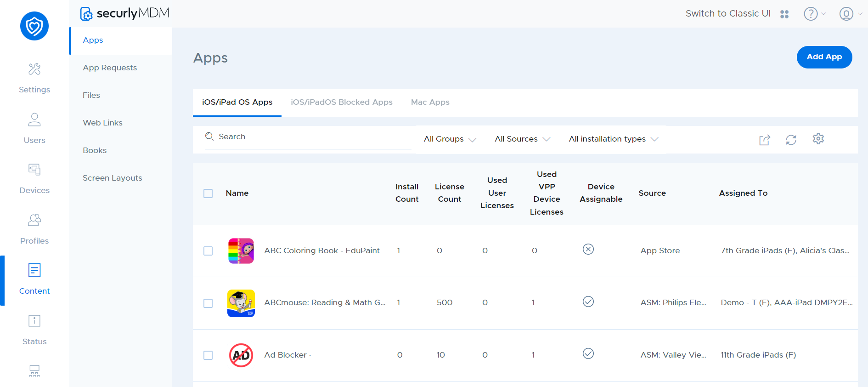This screenshot has width=868, height=387.
Task: Click ABC Coloring Book app icon
Action: coord(241,251)
